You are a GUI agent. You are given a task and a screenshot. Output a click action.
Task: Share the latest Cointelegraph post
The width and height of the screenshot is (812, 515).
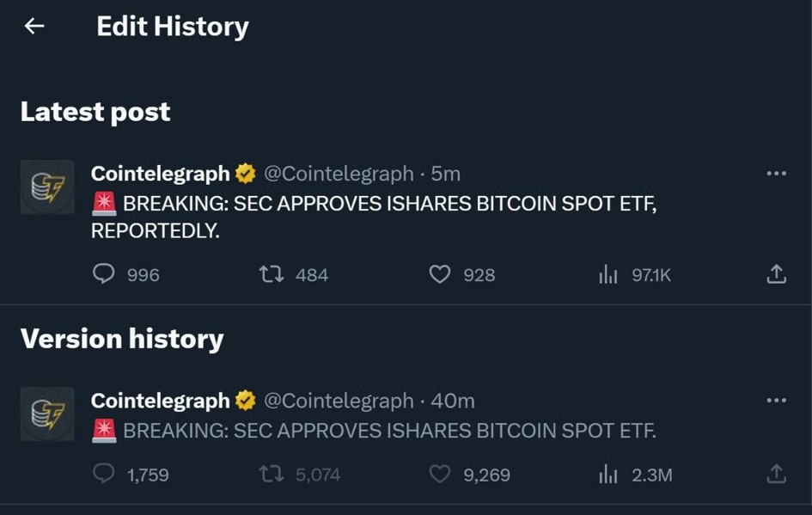pos(776,274)
